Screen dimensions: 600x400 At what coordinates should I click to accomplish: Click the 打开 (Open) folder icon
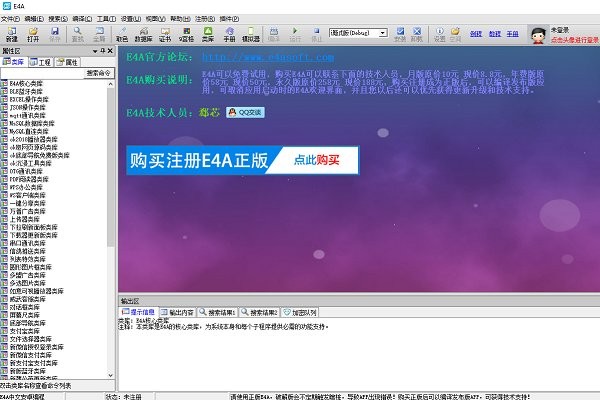(33, 34)
